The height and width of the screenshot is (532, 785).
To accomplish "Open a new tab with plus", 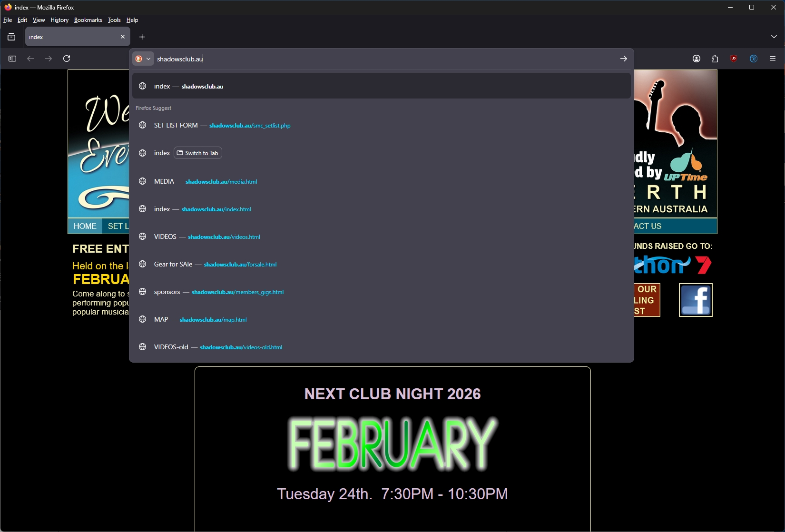I will [x=142, y=37].
